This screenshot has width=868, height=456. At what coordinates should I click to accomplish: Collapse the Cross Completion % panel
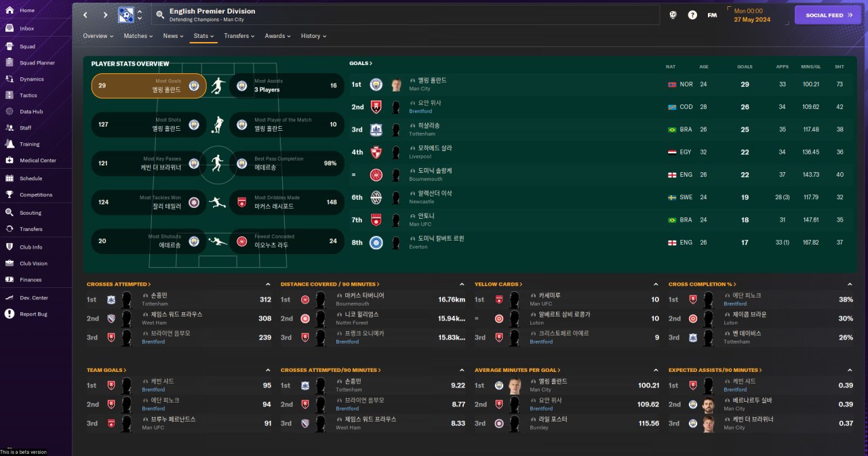coord(850,285)
